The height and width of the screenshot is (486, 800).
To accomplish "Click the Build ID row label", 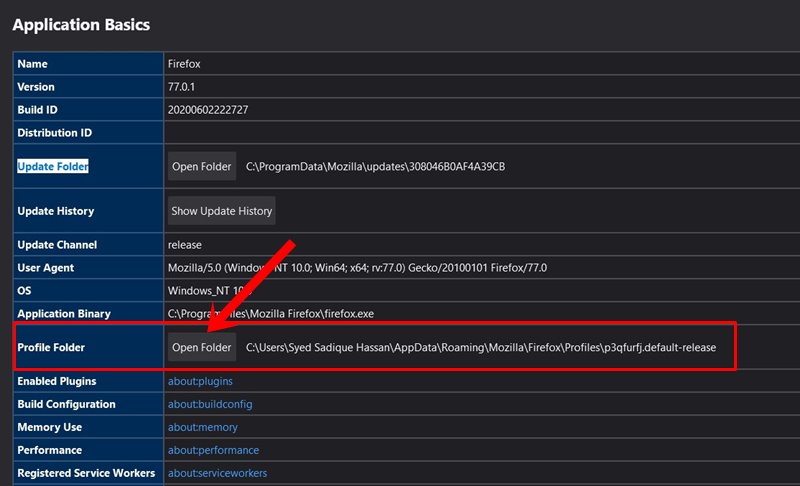I will 37,110.
